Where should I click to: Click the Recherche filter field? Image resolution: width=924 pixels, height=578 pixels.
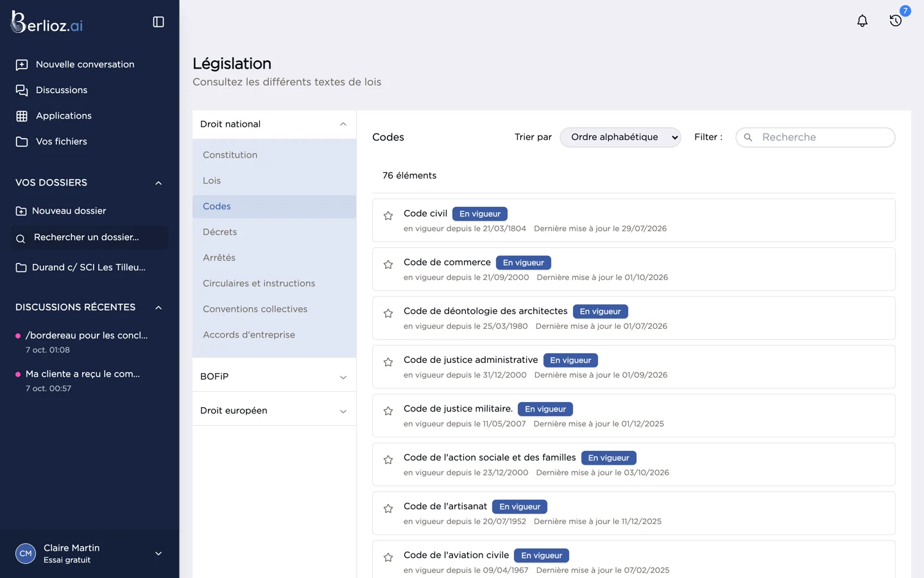(816, 137)
